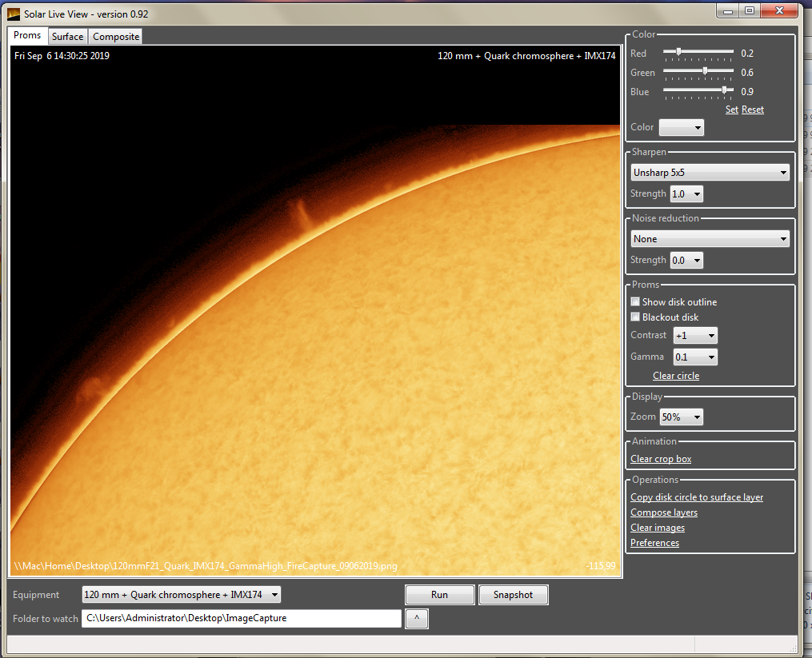Click the equipment label in image corner
Image resolution: width=812 pixels, height=658 pixels.
coord(526,56)
